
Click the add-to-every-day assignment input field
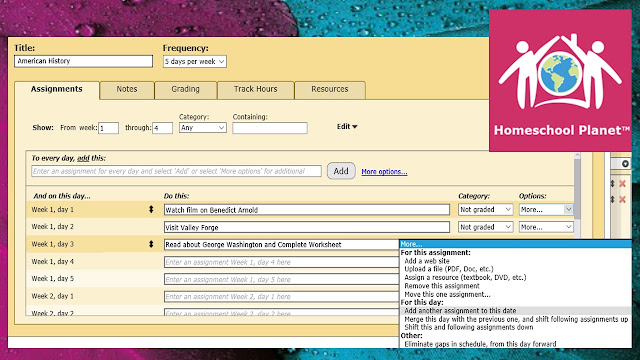click(176, 171)
